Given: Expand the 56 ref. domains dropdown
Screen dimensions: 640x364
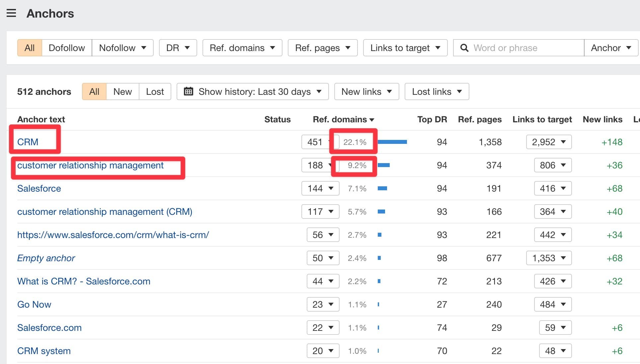Looking at the screenshot, I should tap(323, 235).
